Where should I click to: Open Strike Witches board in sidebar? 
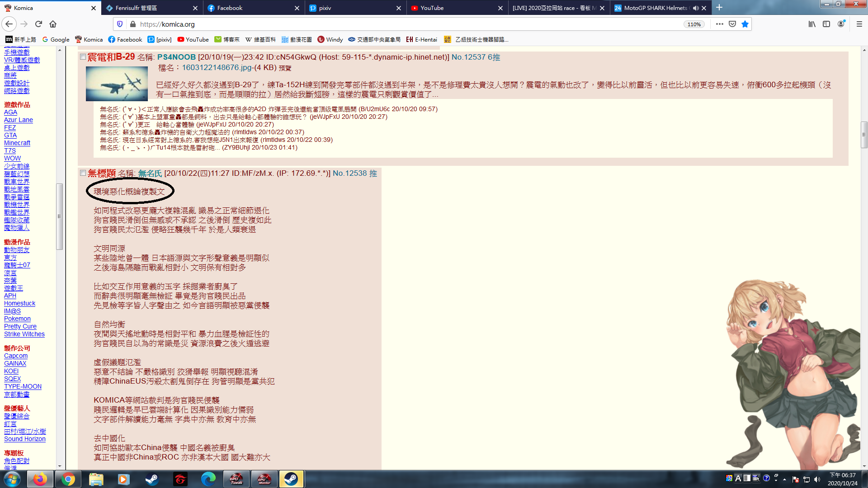pos(24,334)
